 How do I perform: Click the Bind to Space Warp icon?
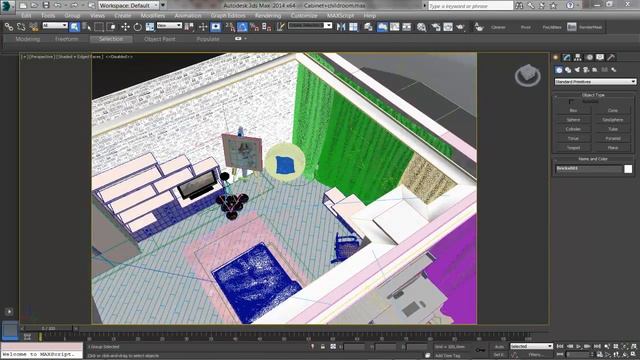(x=33, y=27)
